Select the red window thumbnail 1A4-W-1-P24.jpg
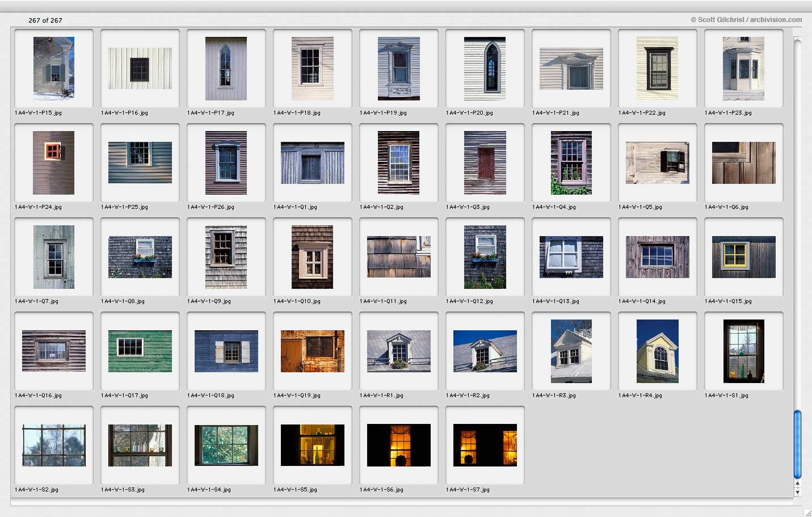 (x=54, y=162)
